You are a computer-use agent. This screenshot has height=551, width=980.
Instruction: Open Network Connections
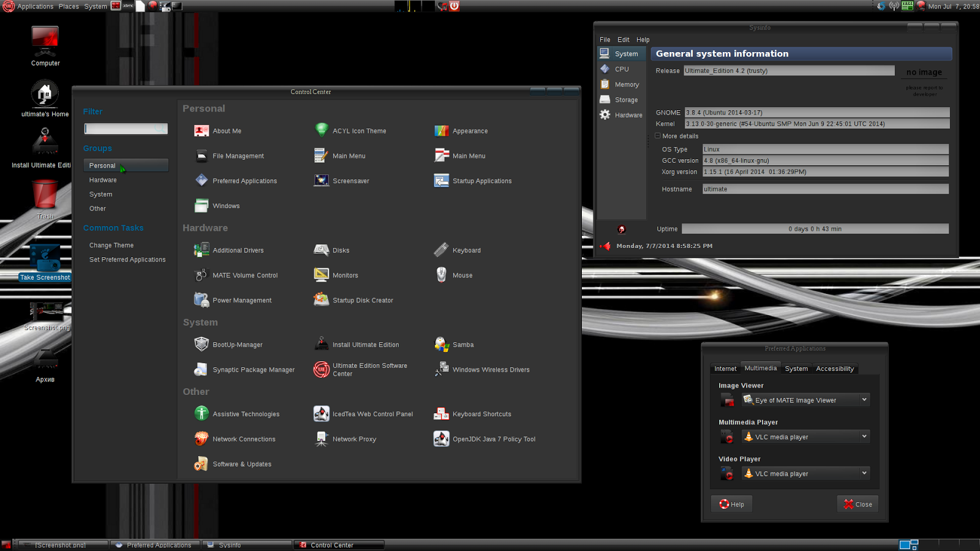235,440
